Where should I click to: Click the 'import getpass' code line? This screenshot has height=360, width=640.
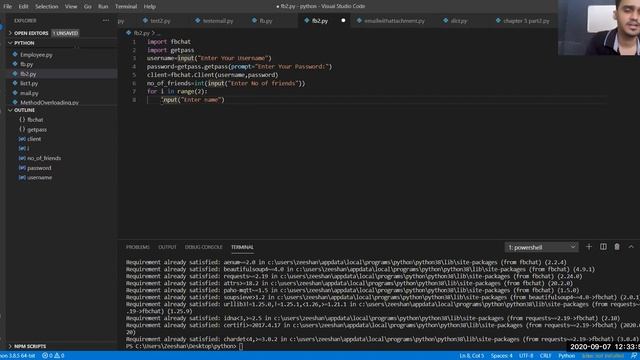coord(170,50)
